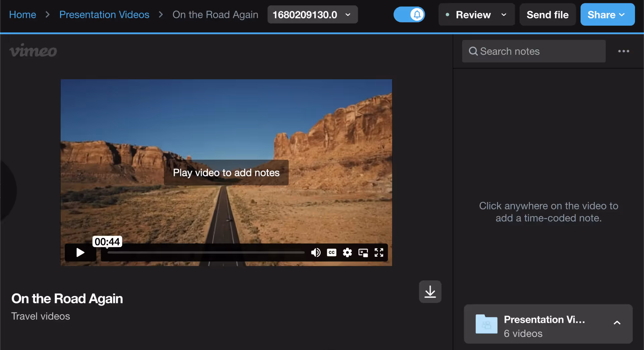Click Play video to add notes
Image resolution: width=644 pixels, height=350 pixels.
(x=226, y=172)
